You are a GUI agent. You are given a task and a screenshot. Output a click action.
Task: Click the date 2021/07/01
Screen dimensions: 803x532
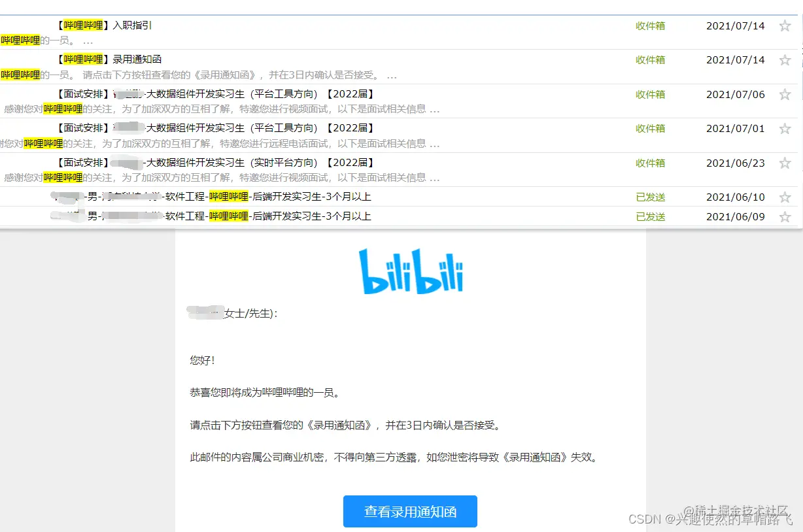[736, 129]
